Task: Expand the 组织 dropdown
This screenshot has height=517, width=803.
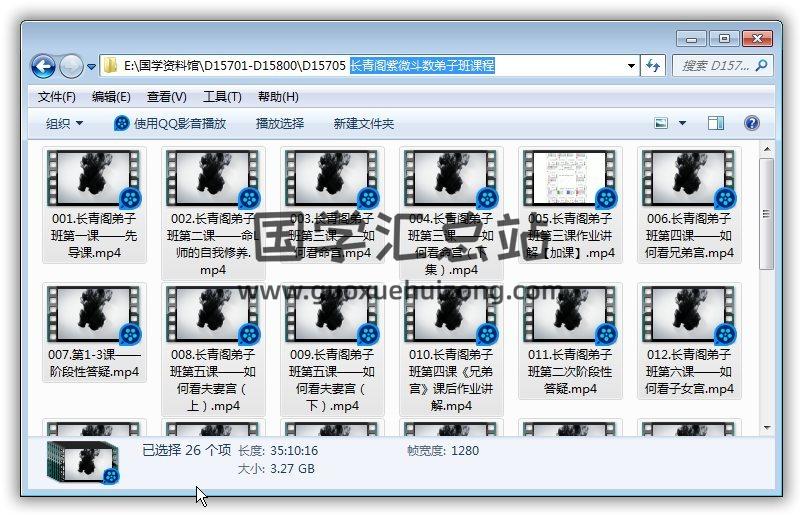Action: click(x=65, y=123)
